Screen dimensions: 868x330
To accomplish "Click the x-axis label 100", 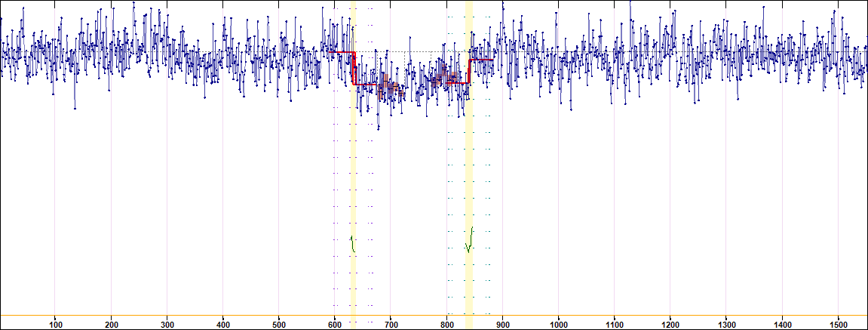I will tap(56, 324).
